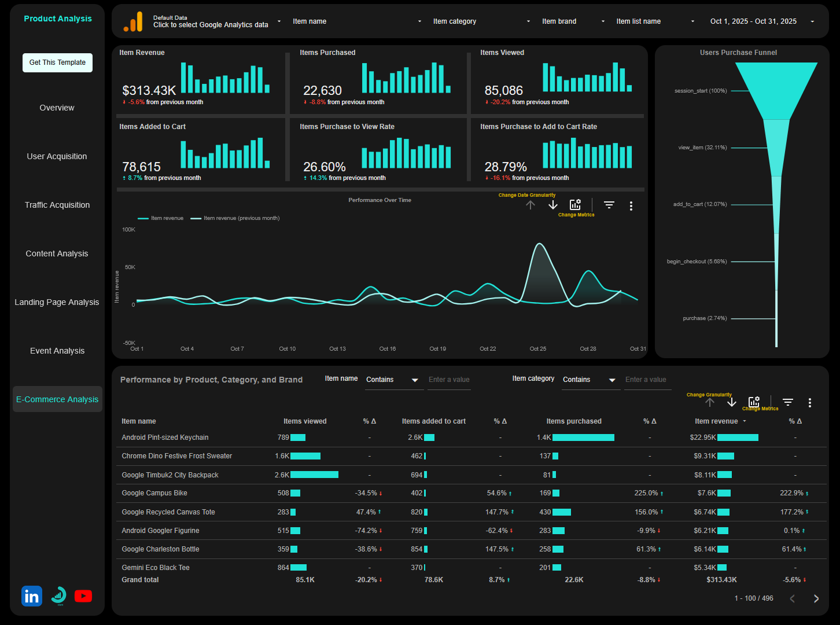840x625 pixels.
Task: Open Change Metrics for the product performance table
Action: 754,401
